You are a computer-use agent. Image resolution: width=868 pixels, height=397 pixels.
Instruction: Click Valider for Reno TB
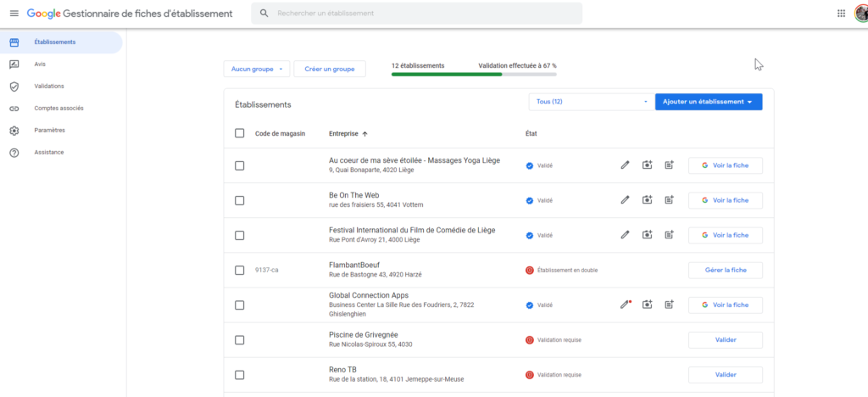pyautogui.click(x=726, y=374)
